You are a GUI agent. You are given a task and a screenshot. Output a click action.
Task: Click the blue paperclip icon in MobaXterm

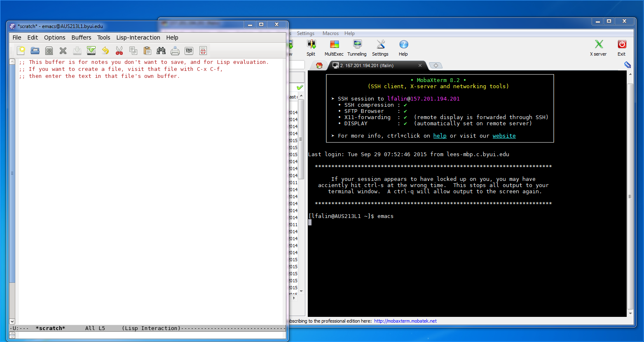tap(628, 65)
